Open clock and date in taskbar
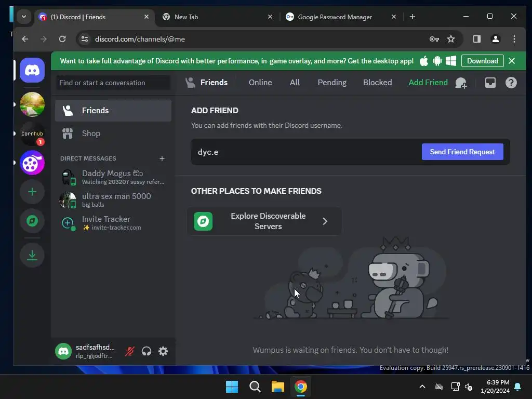 [x=495, y=387]
